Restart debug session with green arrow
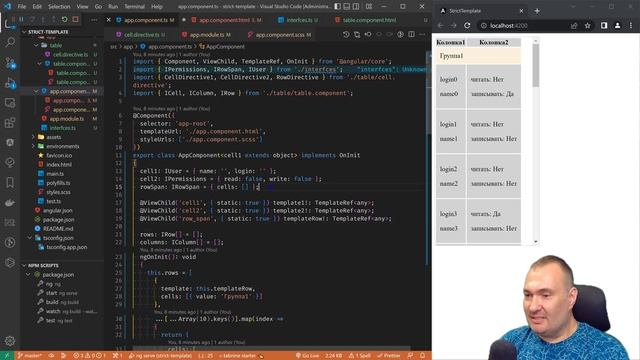This screenshot has height=360, width=640. click(64, 20)
